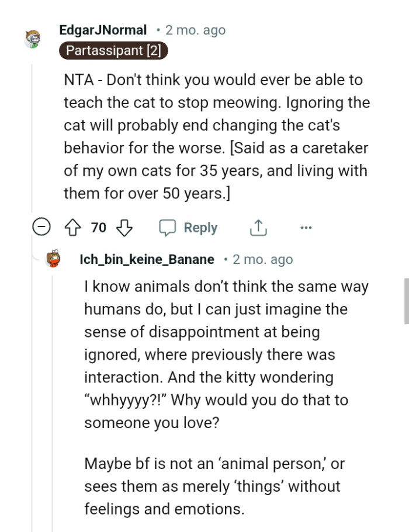
Task: Click Ich_bin_keine_Banane's avatar
Action: click(53, 259)
